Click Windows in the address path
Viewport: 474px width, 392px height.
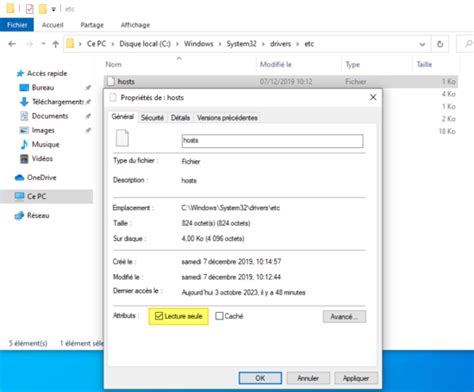(199, 44)
